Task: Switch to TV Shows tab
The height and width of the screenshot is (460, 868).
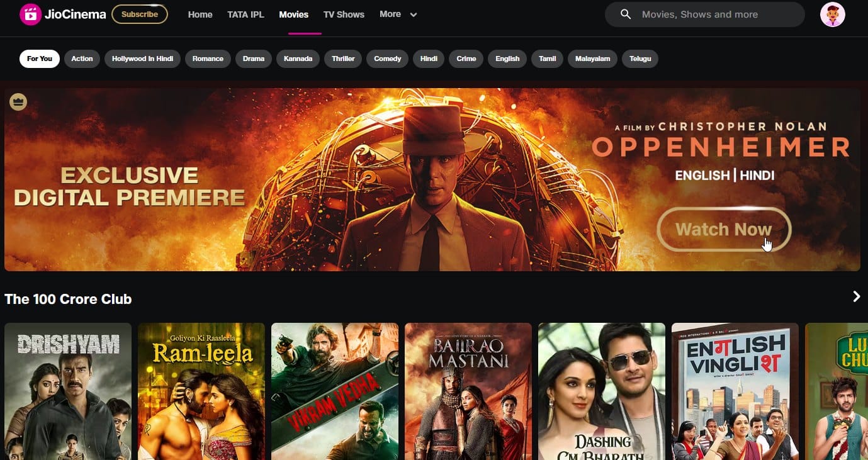Action: pos(344,14)
